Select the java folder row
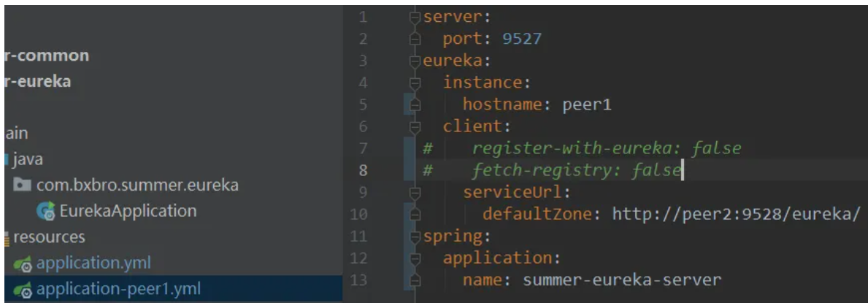The width and height of the screenshot is (868, 303). click(x=28, y=160)
